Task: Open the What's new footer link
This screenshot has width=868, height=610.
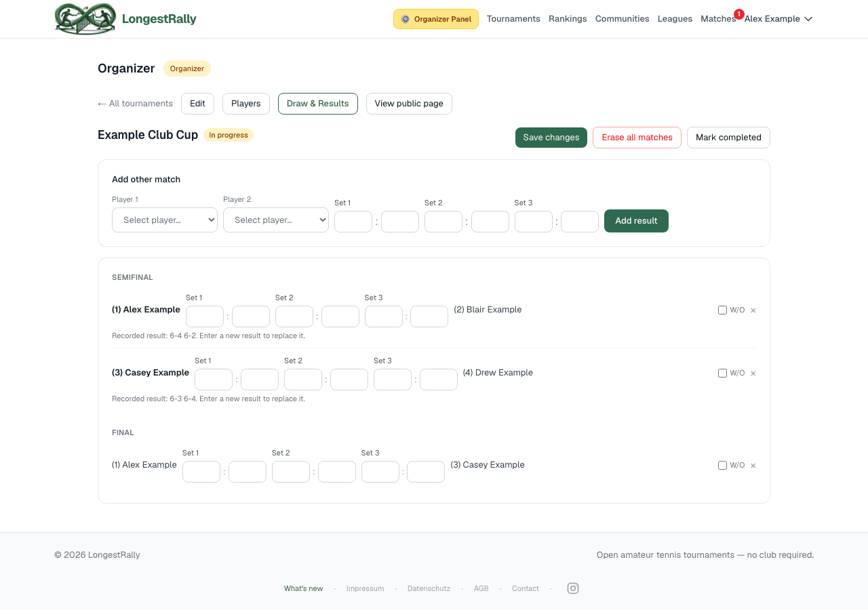Action: point(303,588)
